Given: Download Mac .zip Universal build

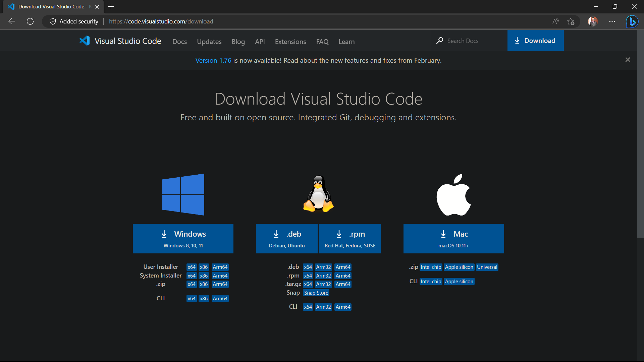Looking at the screenshot, I should (487, 267).
